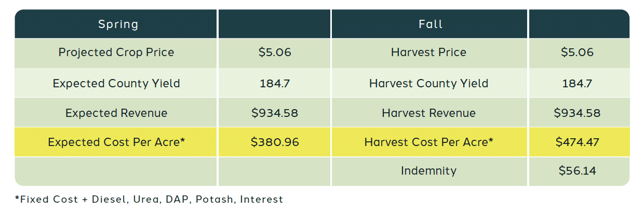This screenshot has width=644, height=211.
Task: Click the Indemnity label cell
Action: coord(430,171)
